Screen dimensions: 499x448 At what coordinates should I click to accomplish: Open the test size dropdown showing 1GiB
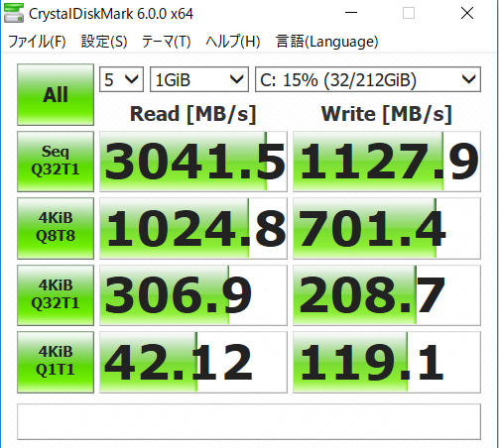199,79
